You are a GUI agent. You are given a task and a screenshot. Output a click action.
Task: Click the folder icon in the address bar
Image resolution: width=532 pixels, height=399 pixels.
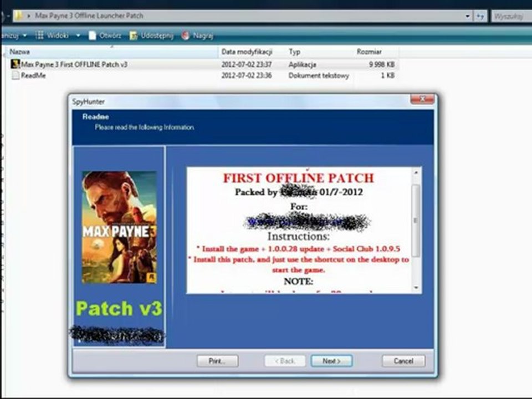19,16
